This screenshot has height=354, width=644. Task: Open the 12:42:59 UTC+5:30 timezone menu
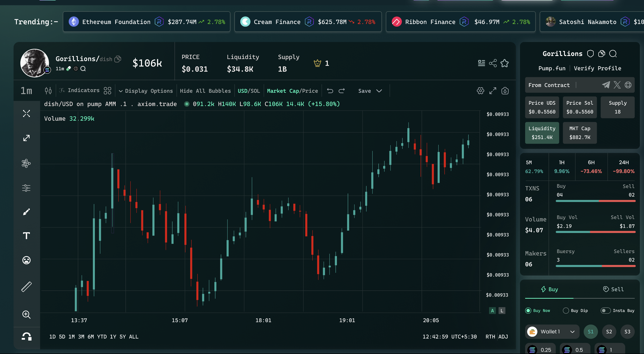pos(450,336)
